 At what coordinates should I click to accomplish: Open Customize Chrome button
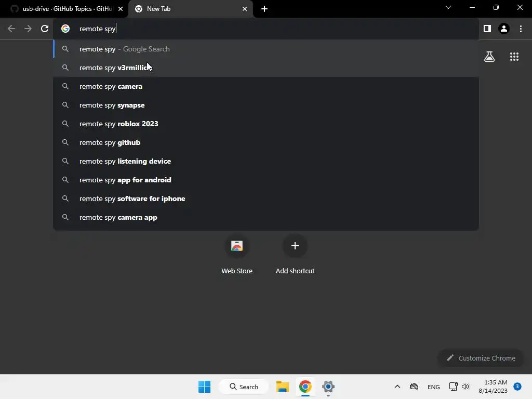click(481, 358)
